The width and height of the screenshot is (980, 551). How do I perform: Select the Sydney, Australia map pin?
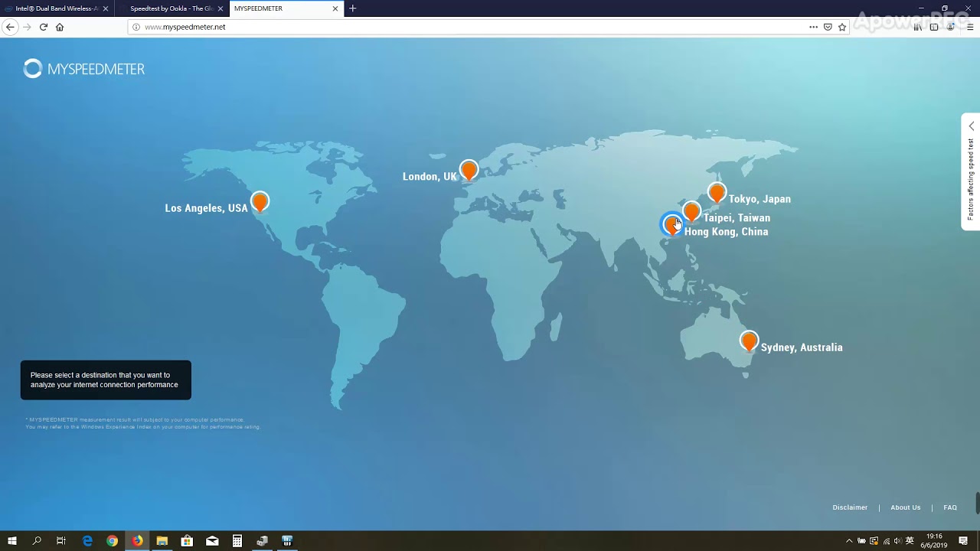pos(749,341)
